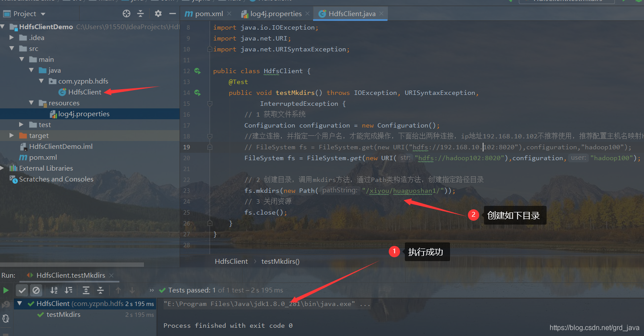Open Project panel settings gear
This screenshot has height=336, width=644.
[x=158, y=13]
